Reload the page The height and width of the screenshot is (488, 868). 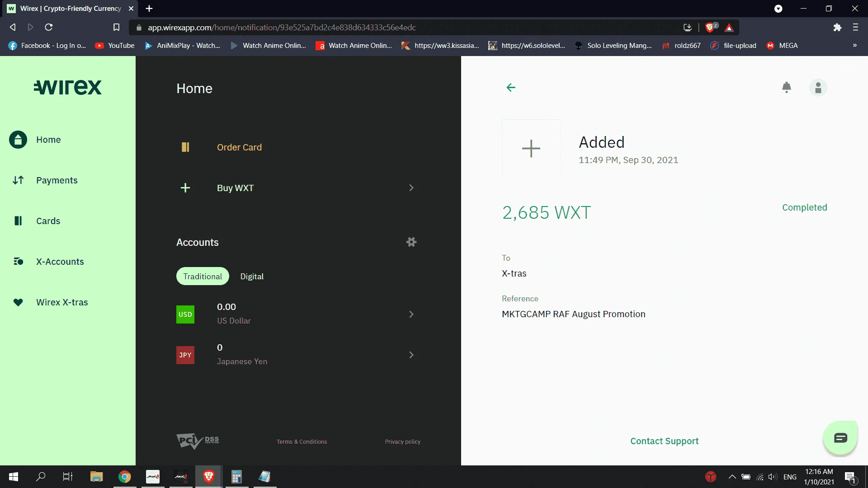[x=49, y=27]
